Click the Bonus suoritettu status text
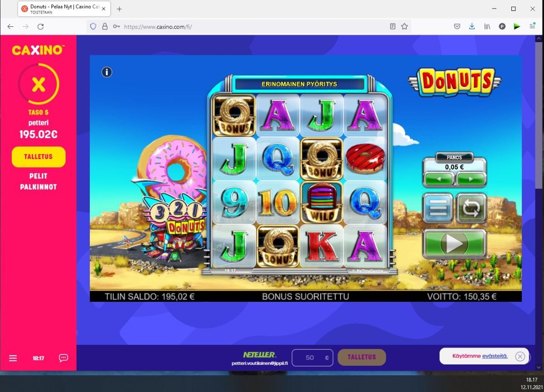 click(306, 297)
